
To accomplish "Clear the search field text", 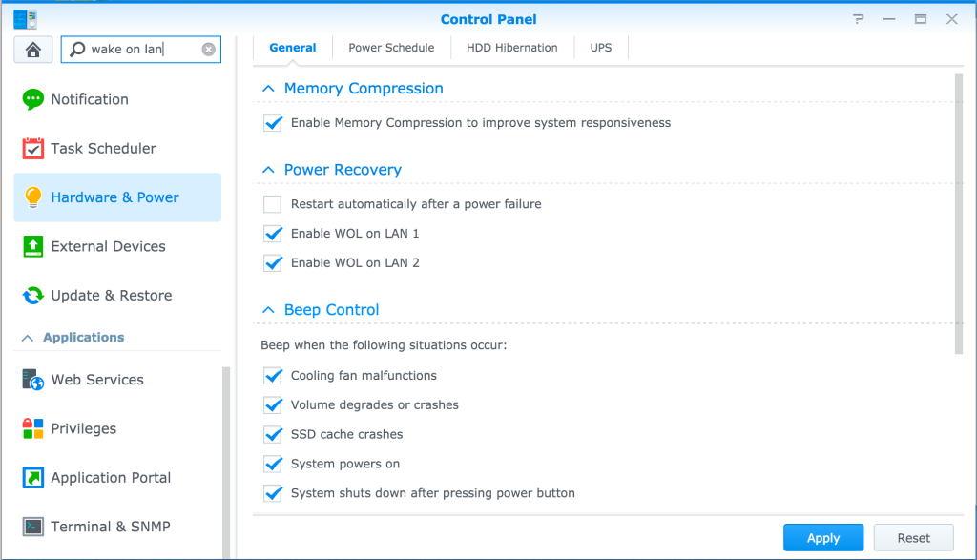I will 209,50.
